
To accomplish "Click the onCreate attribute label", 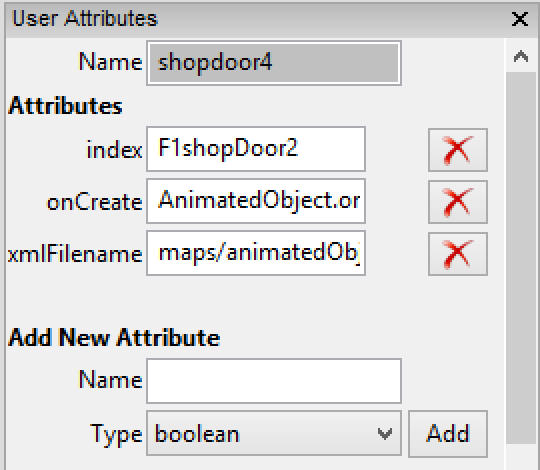I will [x=95, y=202].
